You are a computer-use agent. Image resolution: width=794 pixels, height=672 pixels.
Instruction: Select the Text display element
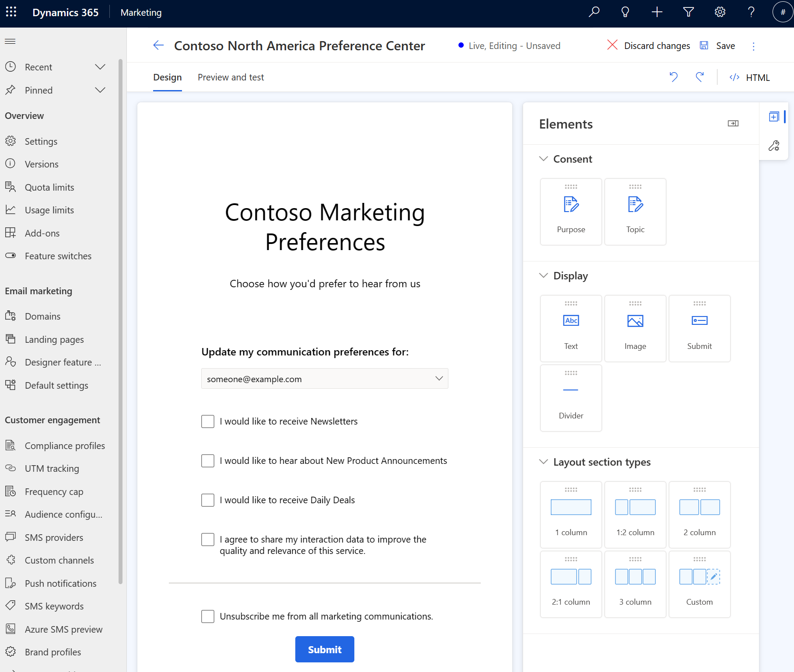(x=571, y=328)
